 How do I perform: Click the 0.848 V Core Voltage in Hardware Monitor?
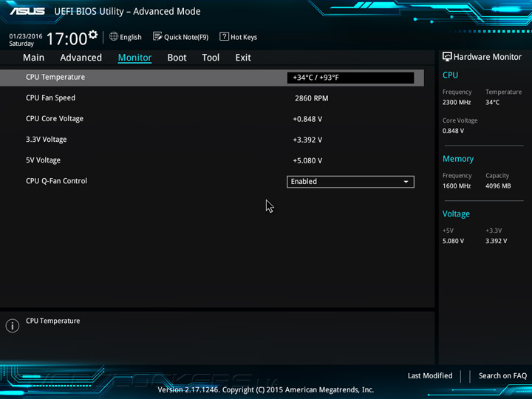[x=453, y=131]
